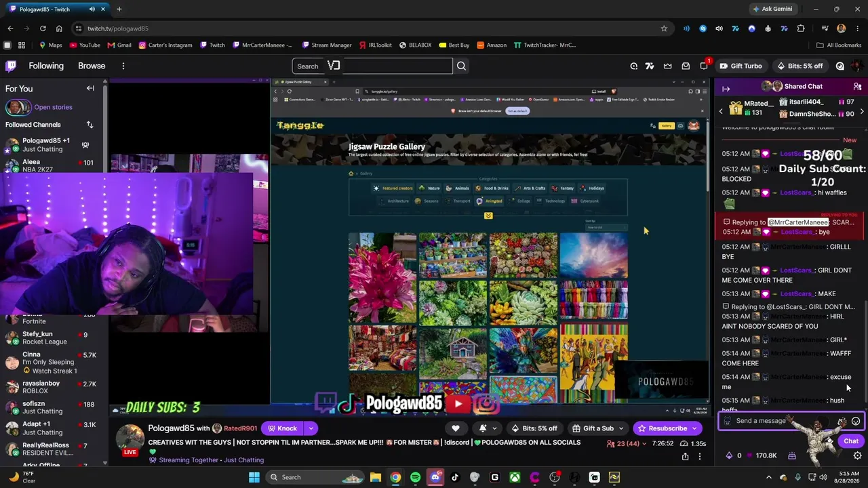This screenshot has height=488, width=868.
Task: Open the Twitch notifications inbox icon
Action: pos(686,66)
